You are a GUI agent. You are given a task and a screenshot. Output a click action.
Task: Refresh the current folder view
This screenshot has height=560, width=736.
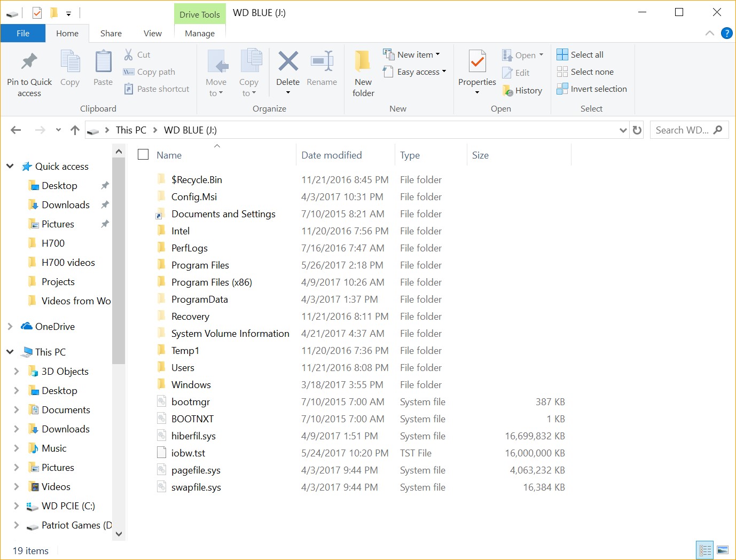637,130
